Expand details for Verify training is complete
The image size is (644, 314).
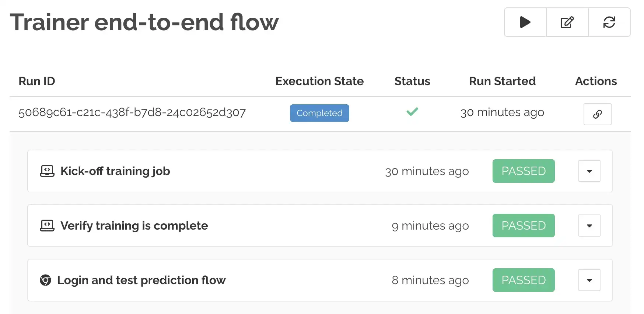(589, 226)
